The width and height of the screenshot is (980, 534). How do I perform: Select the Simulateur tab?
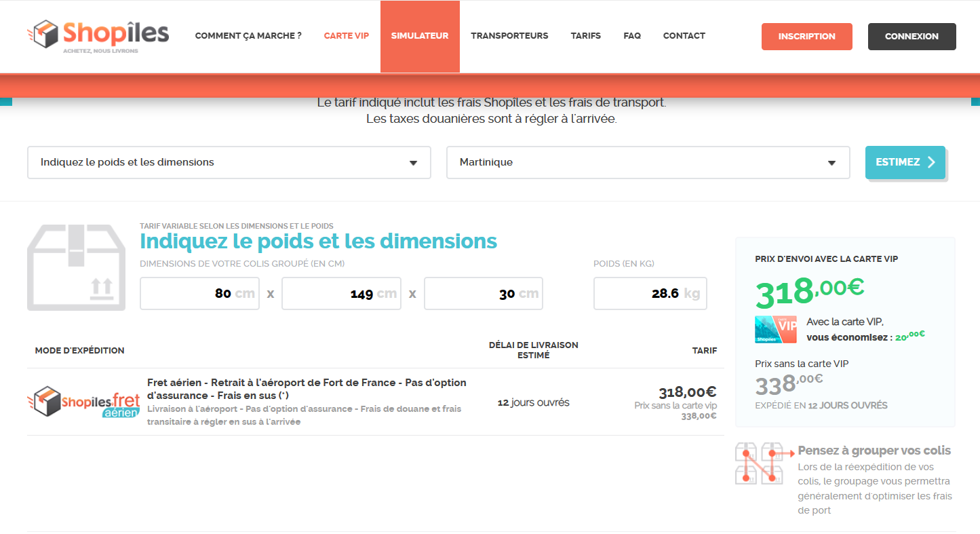pos(420,37)
